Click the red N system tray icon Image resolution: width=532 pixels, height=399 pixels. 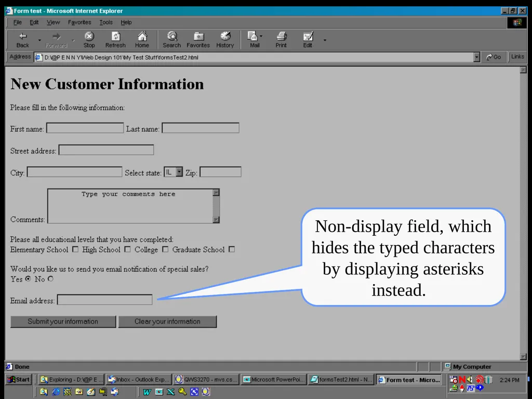(x=462, y=380)
